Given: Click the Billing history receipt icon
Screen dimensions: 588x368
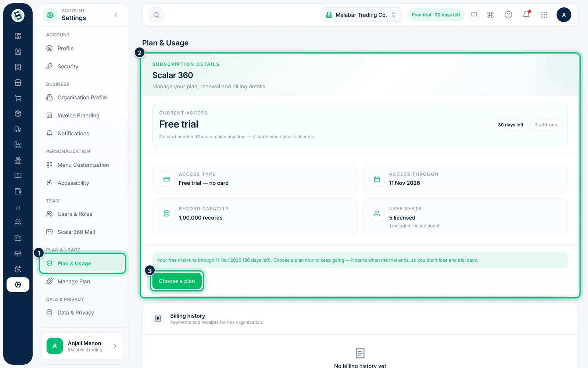Looking at the screenshot, I should click(x=158, y=319).
